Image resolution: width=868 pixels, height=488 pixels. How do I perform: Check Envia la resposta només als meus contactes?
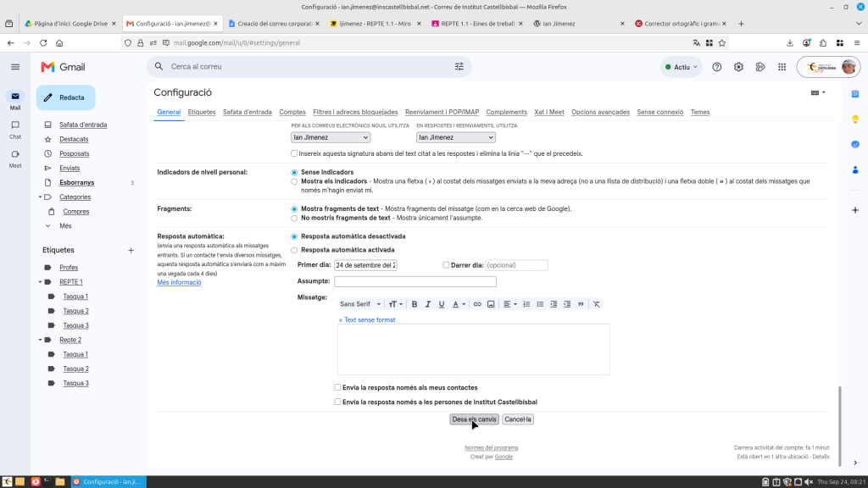click(337, 387)
